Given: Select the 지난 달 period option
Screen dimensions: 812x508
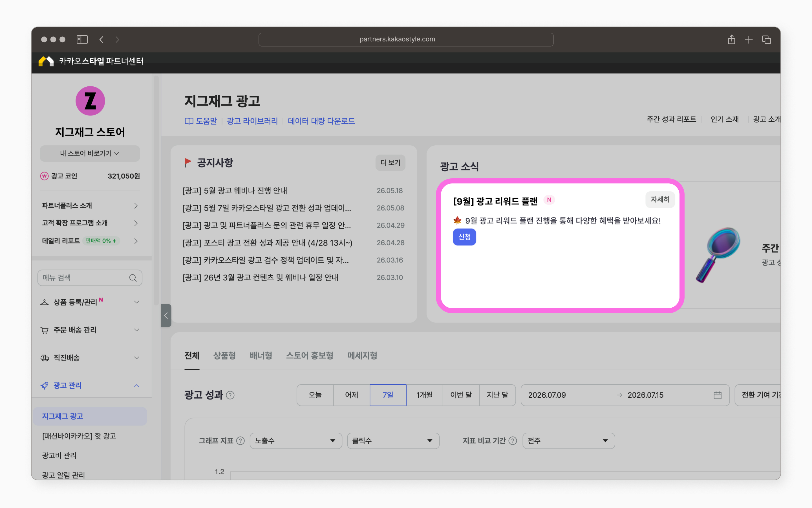Looking at the screenshot, I should click(498, 395).
